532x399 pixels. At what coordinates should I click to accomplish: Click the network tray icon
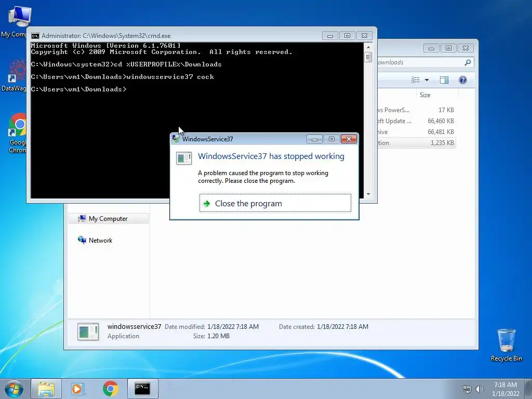(467, 389)
